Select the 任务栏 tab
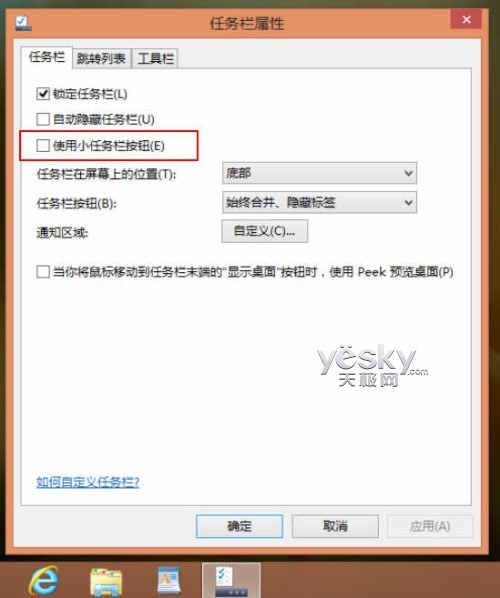Image resolution: width=500 pixels, height=598 pixels. pos(47,58)
